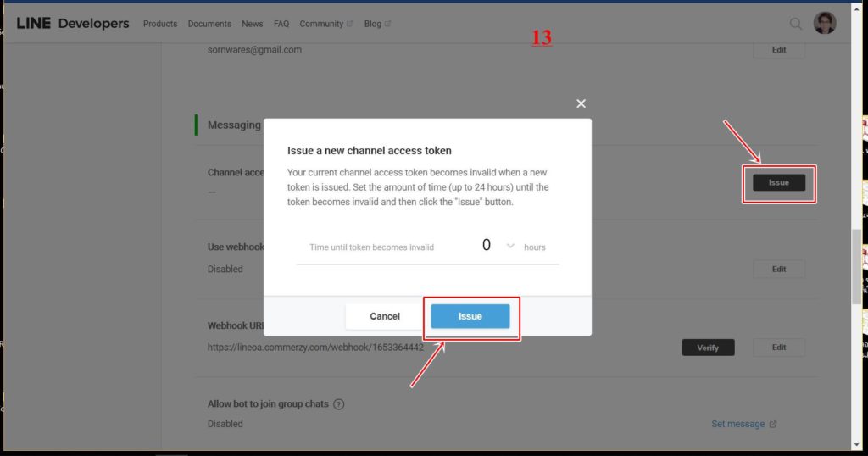Click the external-link icon next to Set message
Screen dimensions: 868x456
point(772,424)
